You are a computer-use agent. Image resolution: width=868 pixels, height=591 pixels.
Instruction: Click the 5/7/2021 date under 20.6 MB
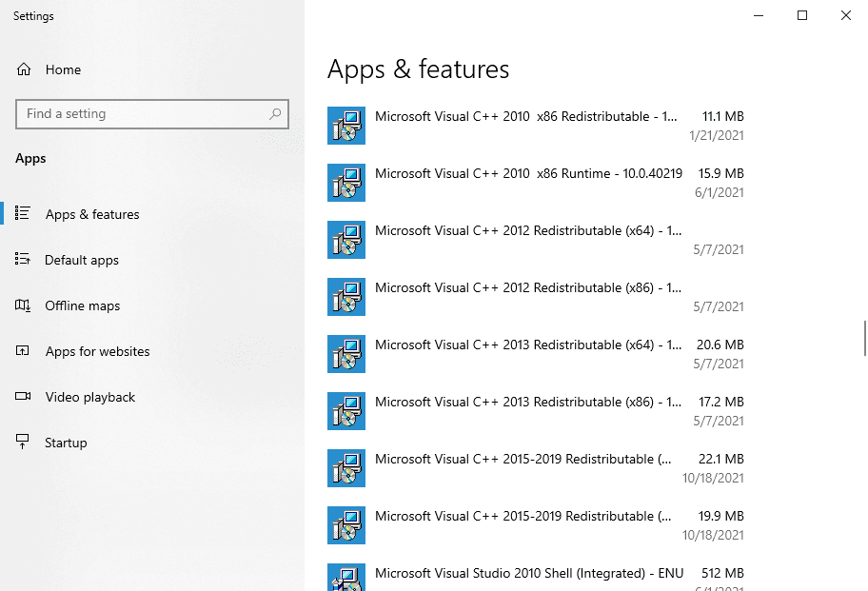719,364
